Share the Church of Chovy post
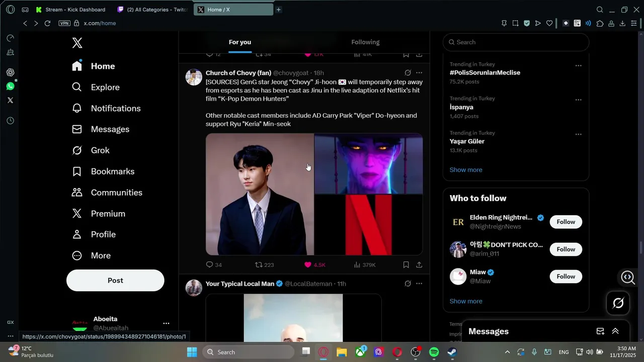Image resolution: width=644 pixels, height=362 pixels. coord(419,264)
